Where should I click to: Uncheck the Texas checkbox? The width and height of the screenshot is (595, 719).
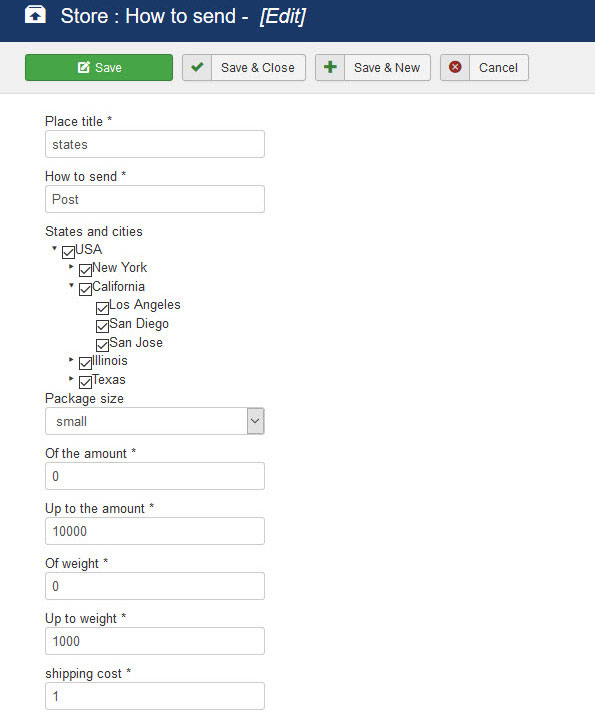click(x=86, y=382)
